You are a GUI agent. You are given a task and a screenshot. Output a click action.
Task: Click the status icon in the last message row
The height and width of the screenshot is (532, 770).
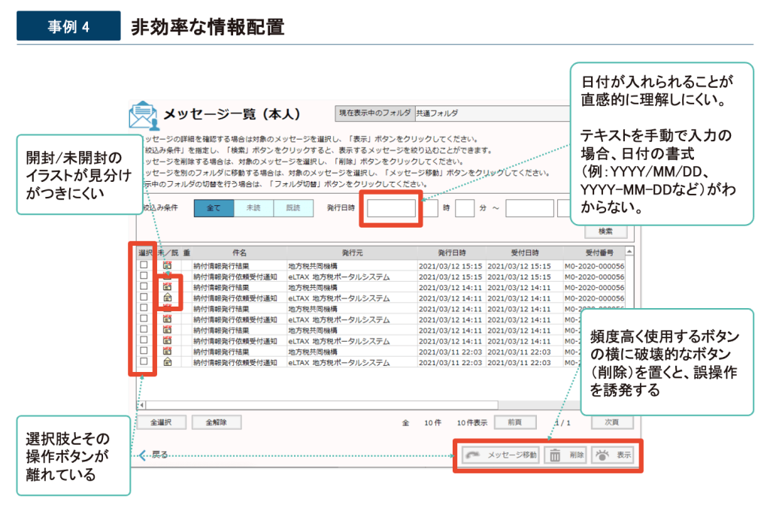click(168, 362)
